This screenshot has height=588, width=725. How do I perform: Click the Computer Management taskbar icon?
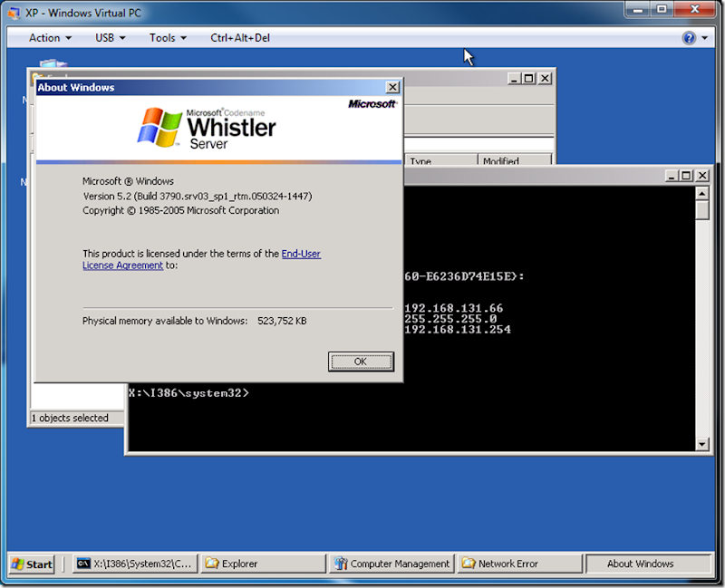click(x=341, y=564)
